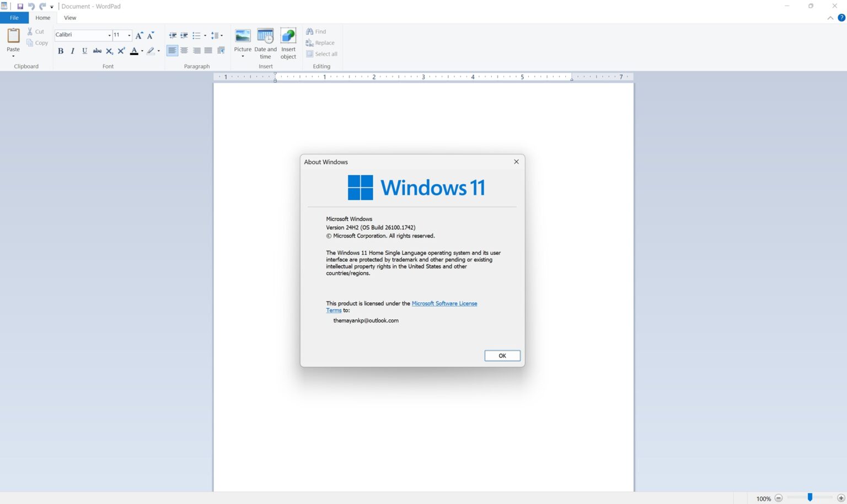Click the Microsoft Software License Terms link

coord(444,303)
